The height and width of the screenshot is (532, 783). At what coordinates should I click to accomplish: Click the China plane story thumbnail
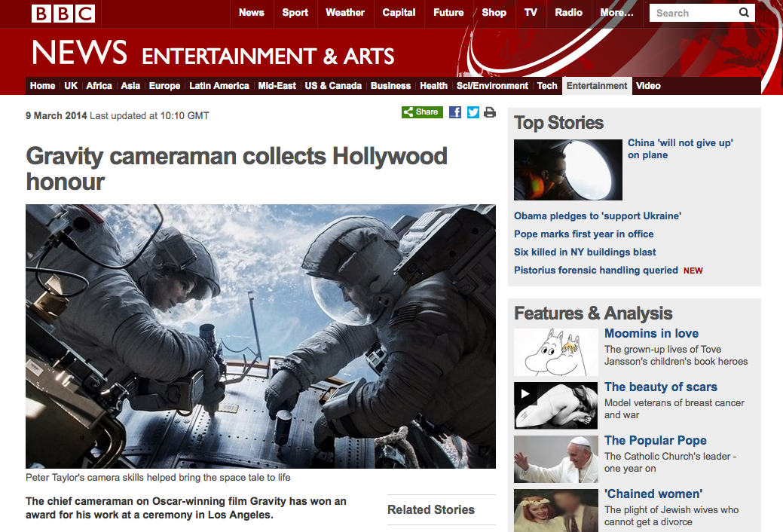tap(567, 170)
